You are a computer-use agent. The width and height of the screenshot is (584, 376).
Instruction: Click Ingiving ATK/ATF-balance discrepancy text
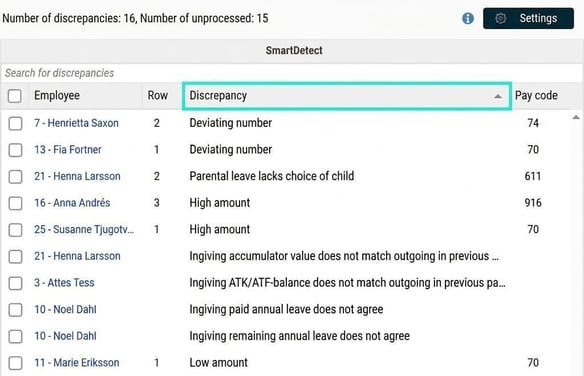click(347, 283)
